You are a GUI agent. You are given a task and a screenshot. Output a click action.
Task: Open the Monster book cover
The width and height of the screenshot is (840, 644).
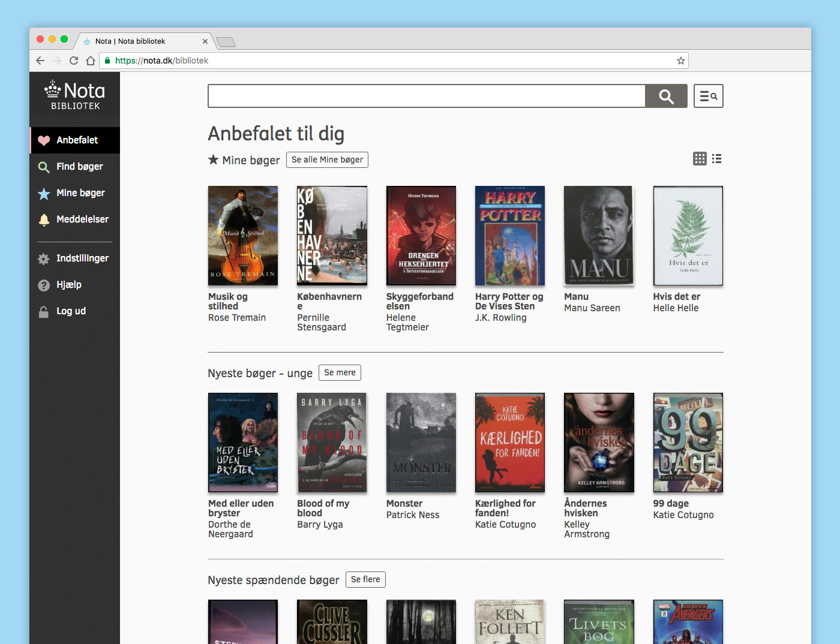pyautogui.click(x=421, y=443)
